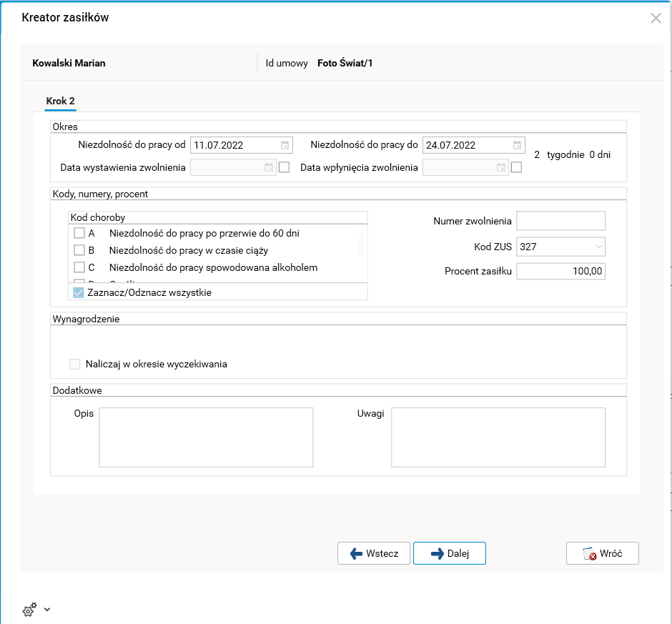Screen dimensions: 672x624
Task: Expand the arrow next to the gear icon
Action: tap(47, 610)
